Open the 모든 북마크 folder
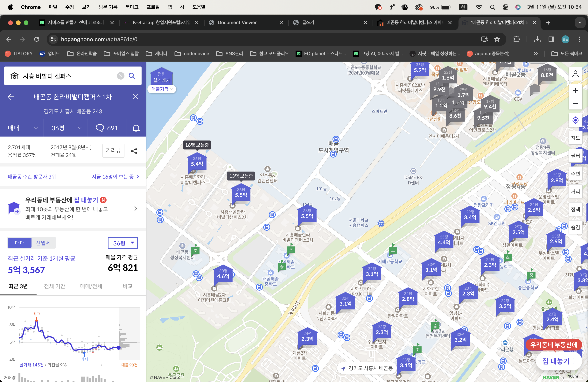This screenshot has height=382, width=588. (x=566, y=54)
